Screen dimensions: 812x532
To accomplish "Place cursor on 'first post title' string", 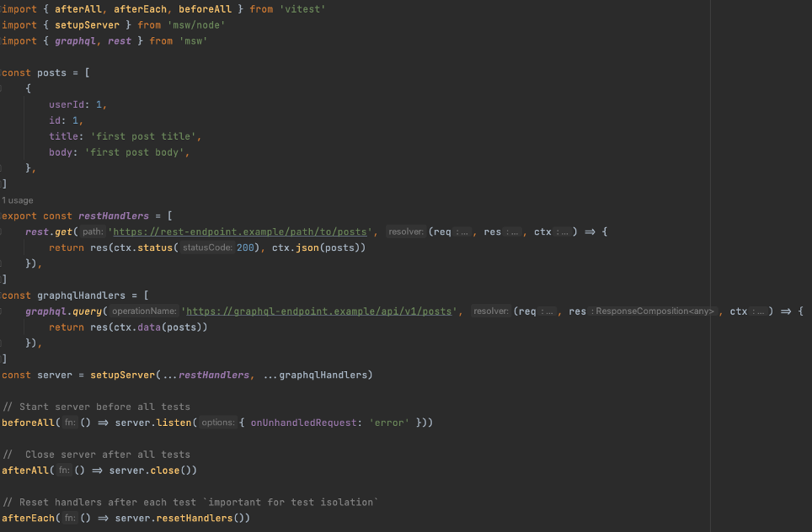I will (142, 136).
